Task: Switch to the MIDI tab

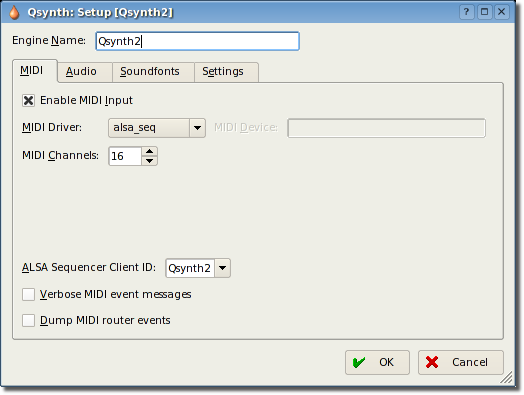Action: pyautogui.click(x=34, y=71)
